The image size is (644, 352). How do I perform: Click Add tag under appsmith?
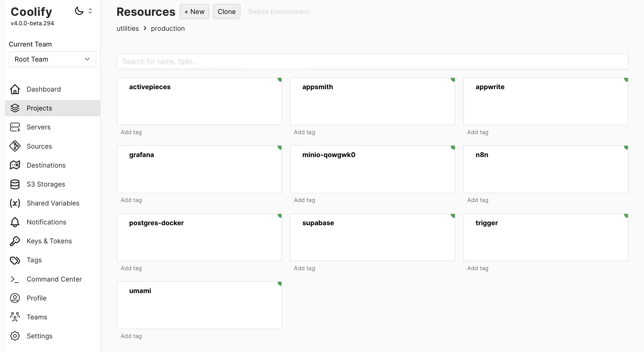(x=304, y=132)
